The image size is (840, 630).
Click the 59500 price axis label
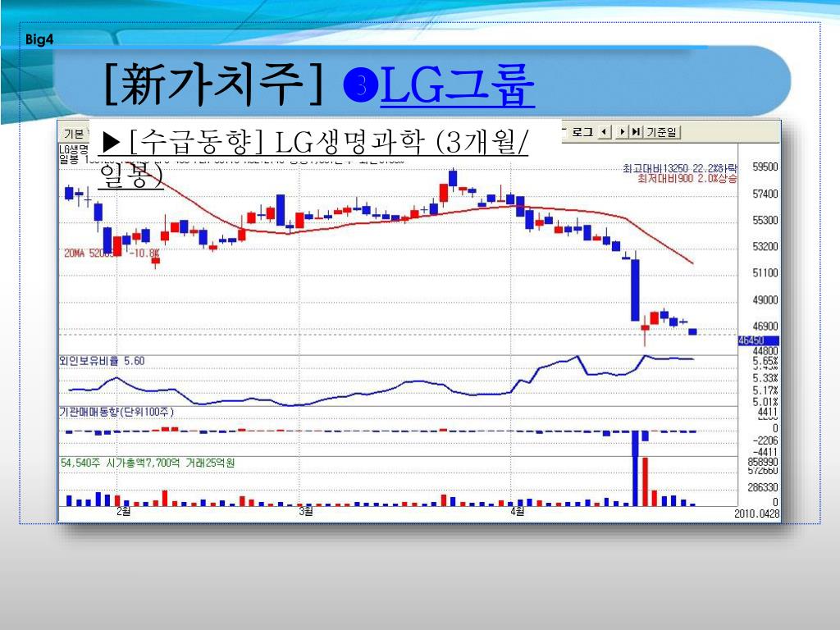765,167
